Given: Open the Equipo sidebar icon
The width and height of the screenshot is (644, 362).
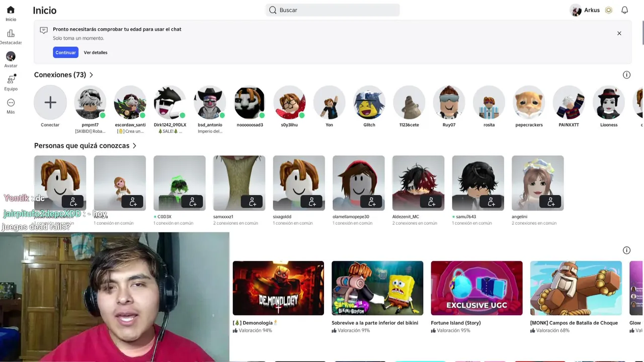Looking at the screenshot, I should [11, 79].
